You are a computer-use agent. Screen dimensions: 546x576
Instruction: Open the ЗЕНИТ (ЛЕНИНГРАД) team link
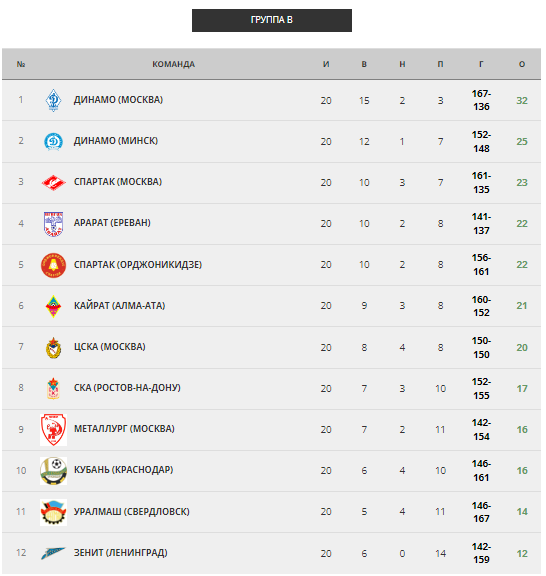(x=121, y=552)
